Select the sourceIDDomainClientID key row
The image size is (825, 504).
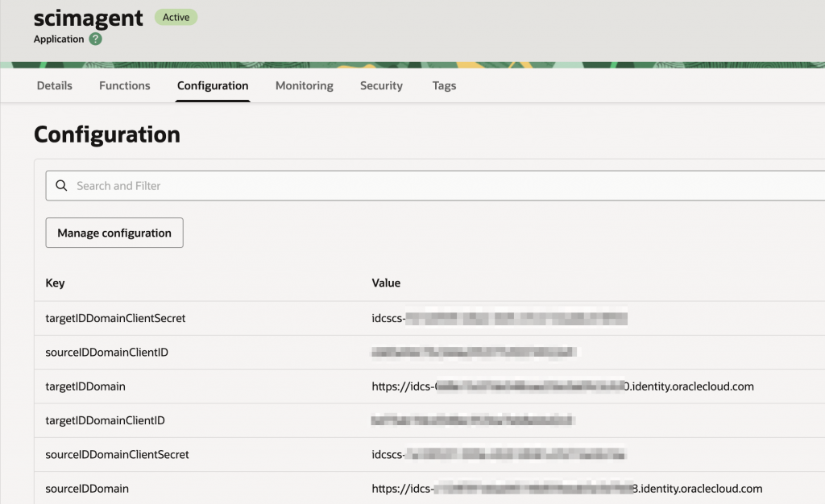click(x=106, y=353)
